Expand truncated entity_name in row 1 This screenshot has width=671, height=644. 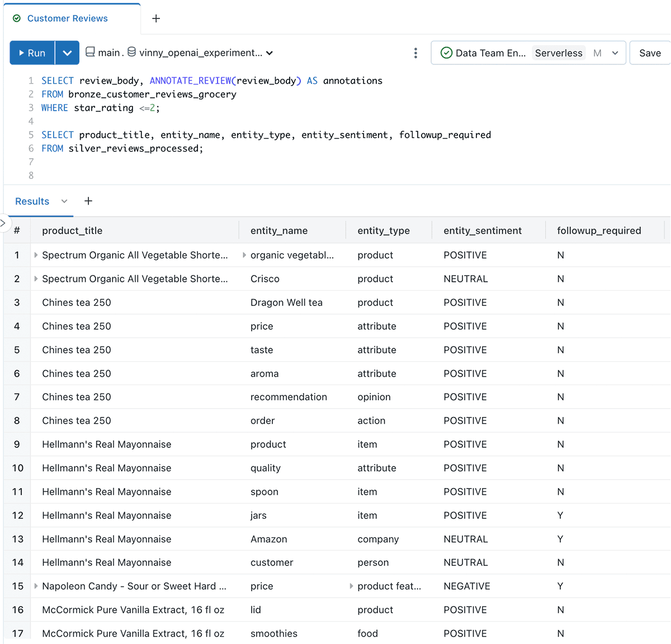[x=244, y=255]
